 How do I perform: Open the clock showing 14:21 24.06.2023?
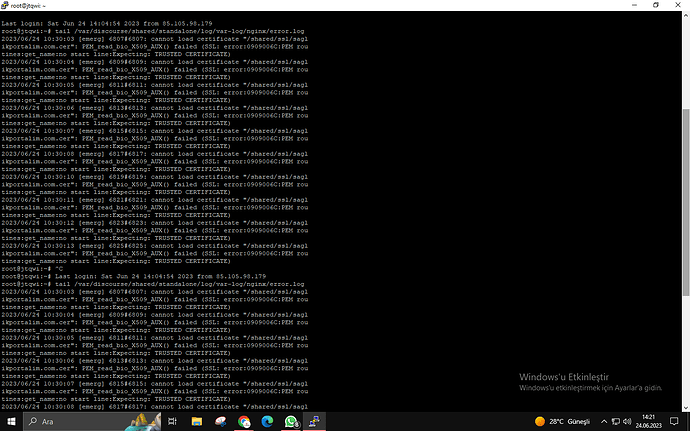648,421
